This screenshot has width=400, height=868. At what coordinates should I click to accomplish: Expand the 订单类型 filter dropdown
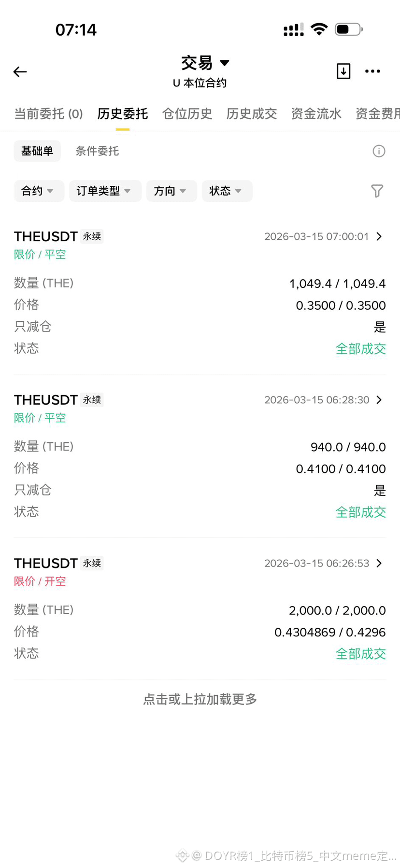105,191
